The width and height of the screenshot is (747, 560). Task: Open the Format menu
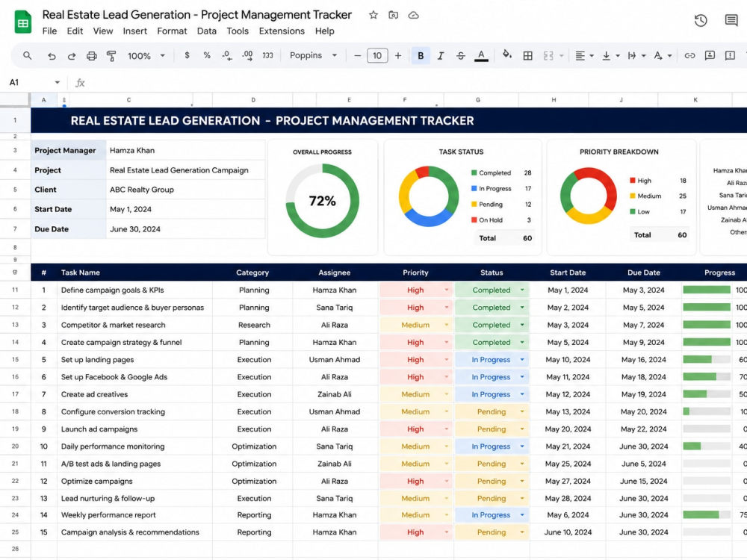point(172,31)
